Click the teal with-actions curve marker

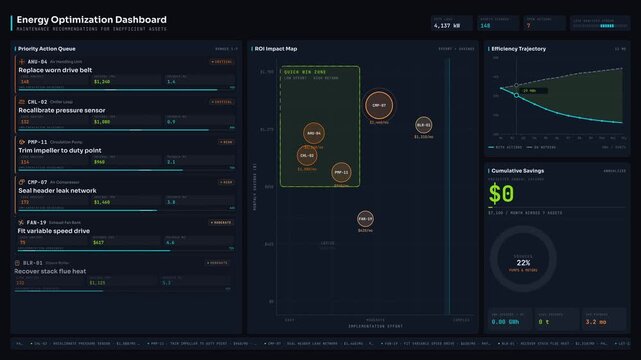pos(516,95)
